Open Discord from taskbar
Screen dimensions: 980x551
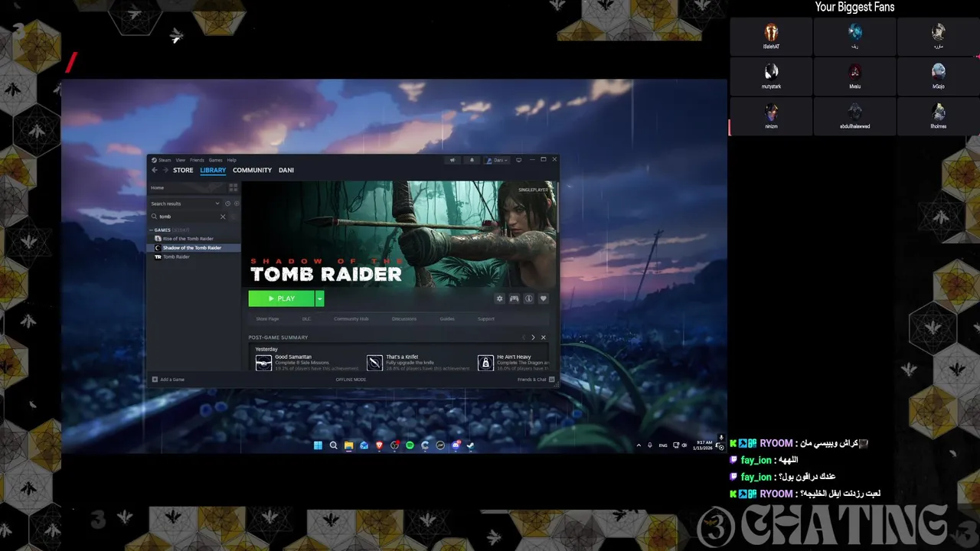(456, 445)
